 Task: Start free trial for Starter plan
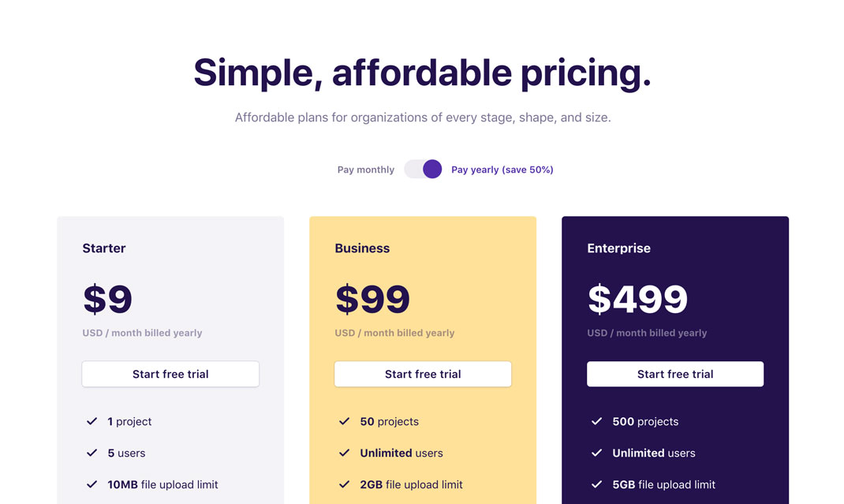coord(170,374)
